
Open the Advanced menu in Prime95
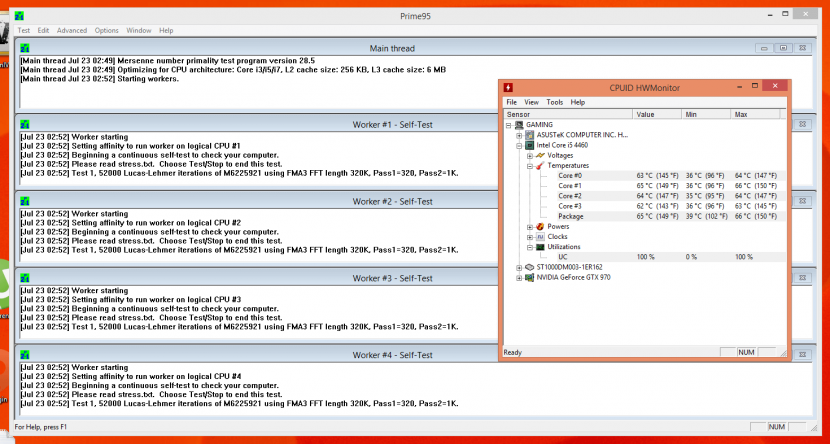coord(72,31)
